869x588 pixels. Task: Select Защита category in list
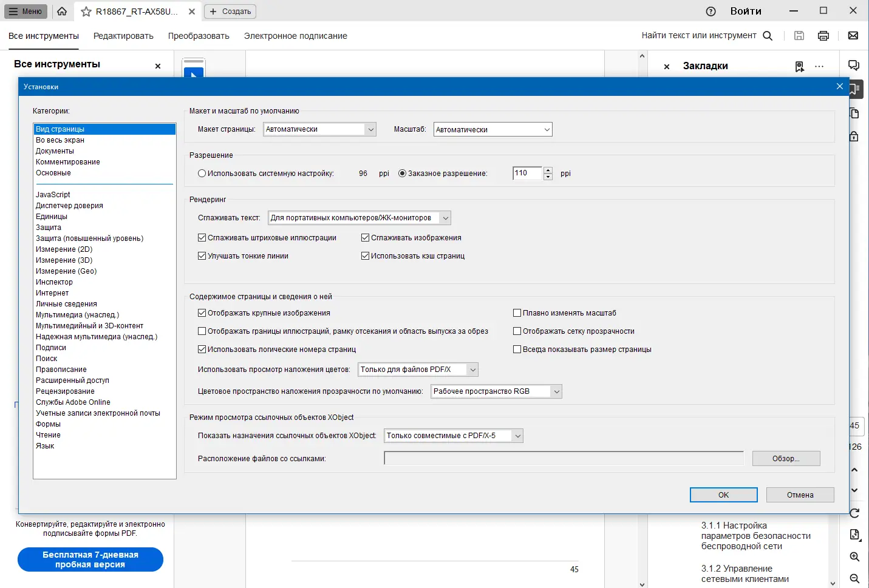pos(49,228)
